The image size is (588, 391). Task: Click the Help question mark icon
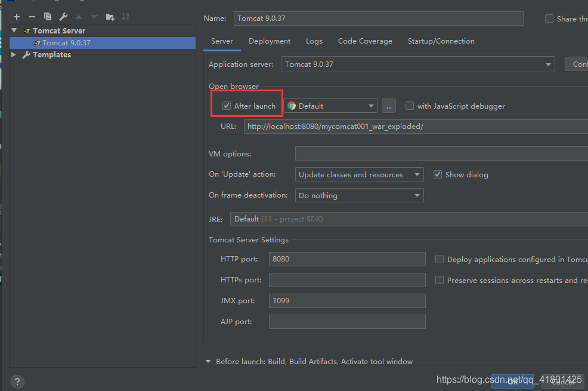pos(17,381)
